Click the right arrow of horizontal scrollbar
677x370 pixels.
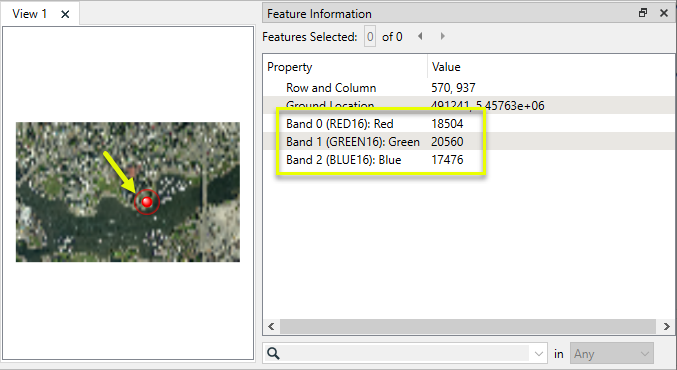tap(666, 326)
